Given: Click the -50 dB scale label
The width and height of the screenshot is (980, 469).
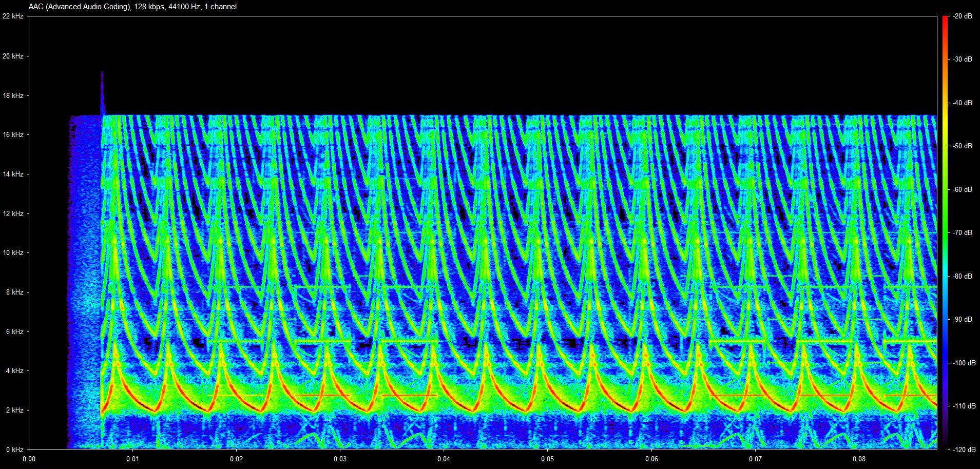Looking at the screenshot, I should [962, 146].
